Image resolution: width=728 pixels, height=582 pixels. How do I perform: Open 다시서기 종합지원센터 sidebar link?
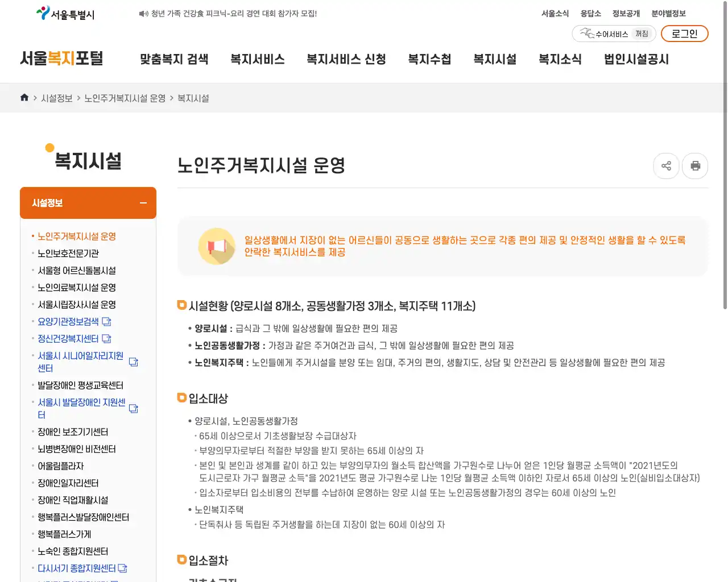click(x=77, y=568)
